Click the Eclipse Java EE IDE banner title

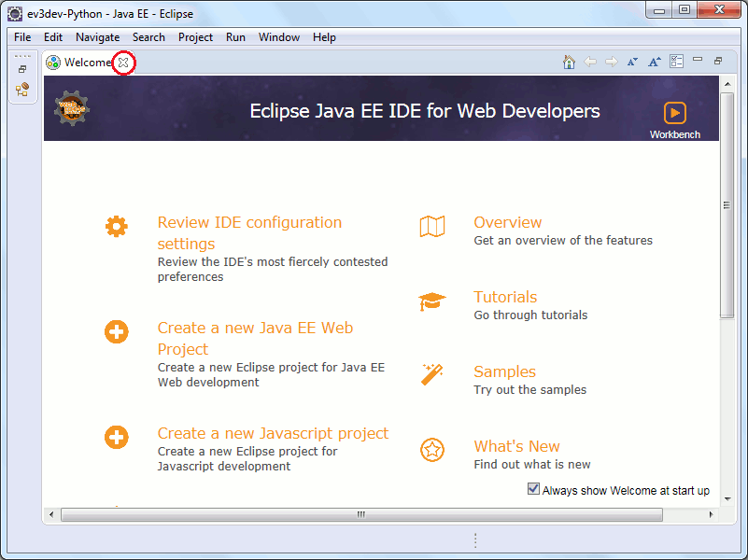(425, 111)
